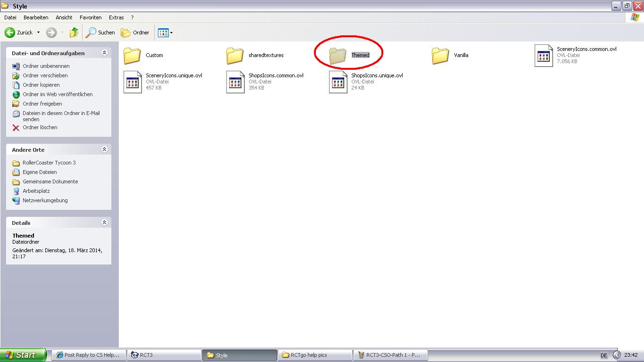Collapse the Andere Orte panel
This screenshot has width=644, height=362.
[x=104, y=149]
